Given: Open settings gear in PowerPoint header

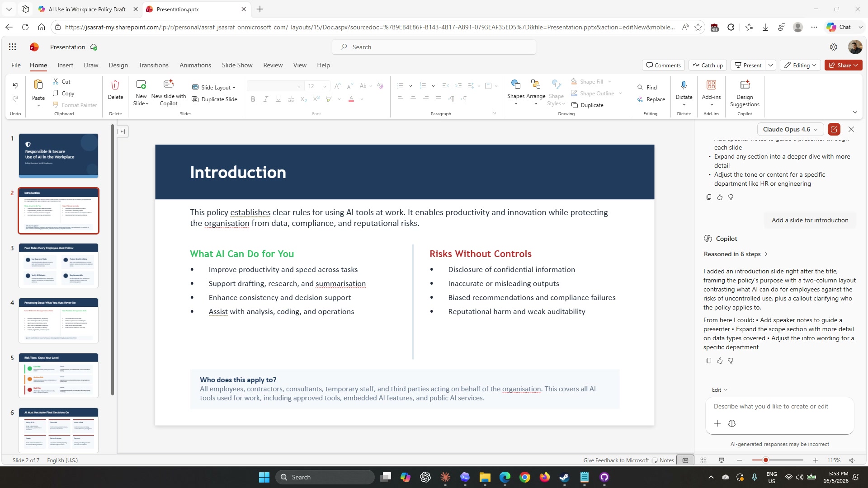Looking at the screenshot, I should [x=834, y=47].
